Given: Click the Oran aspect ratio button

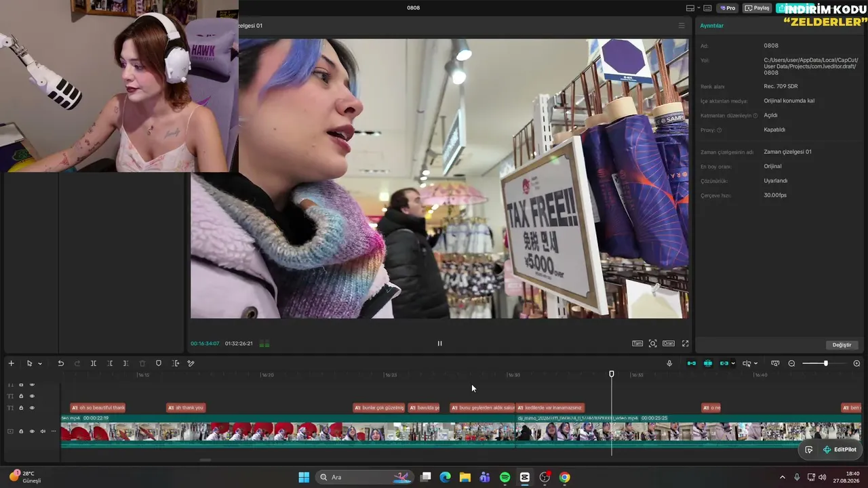Looking at the screenshot, I should pos(669,344).
